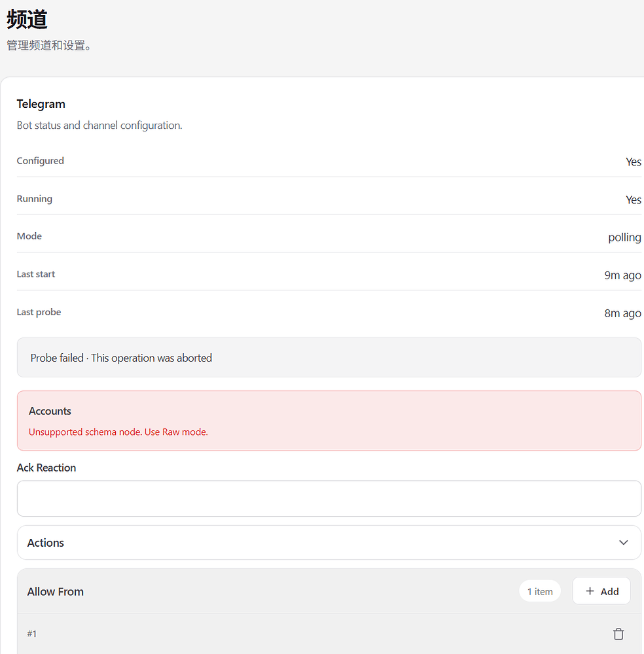Click the '管理频道和设置。' page description
Screen dimensions: 644x654
pos(49,46)
